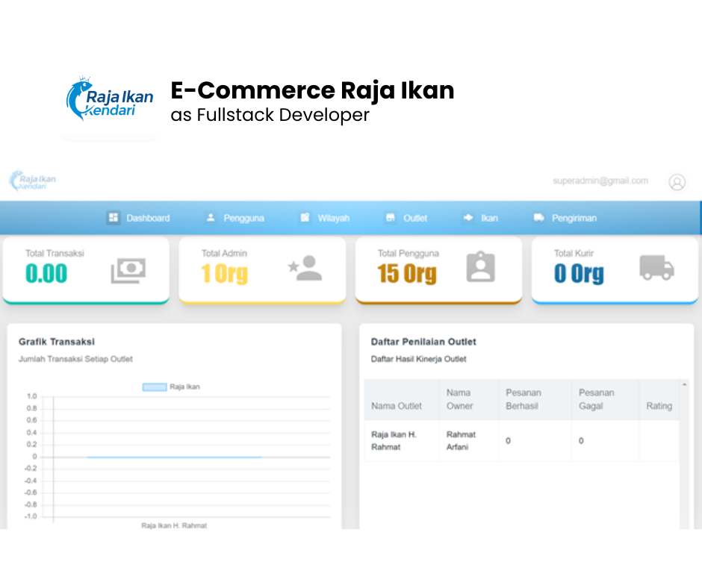702x588 pixels.
Task: Click the Raja Ikan Kendari logo in the navbar
Action: [x=31, y=181]
